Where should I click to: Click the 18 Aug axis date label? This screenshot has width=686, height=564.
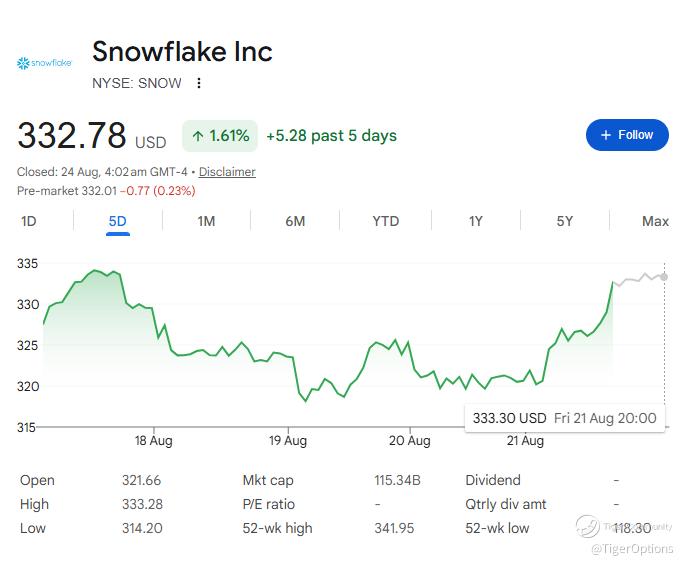(154, 440)
